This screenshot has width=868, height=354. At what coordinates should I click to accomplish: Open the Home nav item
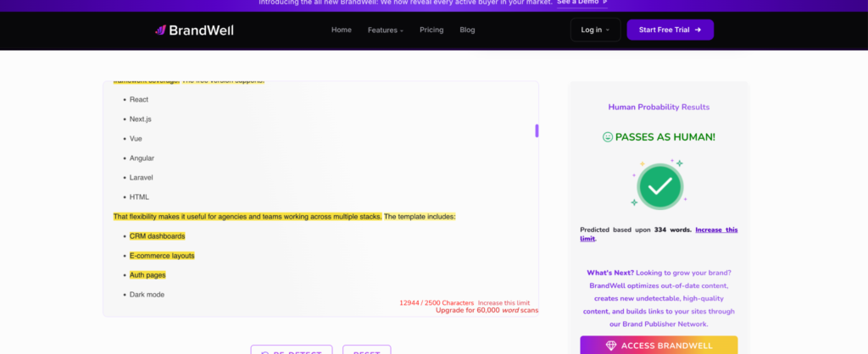point(342,30)
